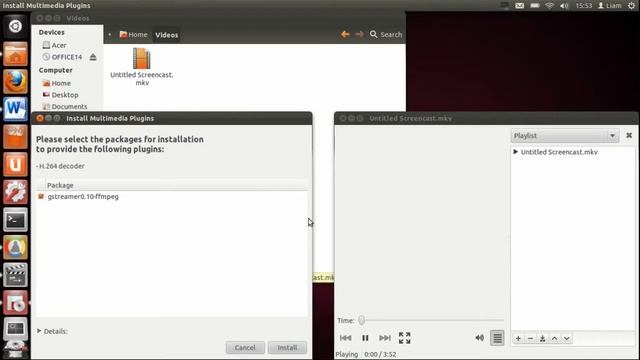Image resolution: width=640 pixels, height=360 pixels.
Task: Toggle gstreamer0.10-ffmpeg package checkbox
Action: click(41, 196)
